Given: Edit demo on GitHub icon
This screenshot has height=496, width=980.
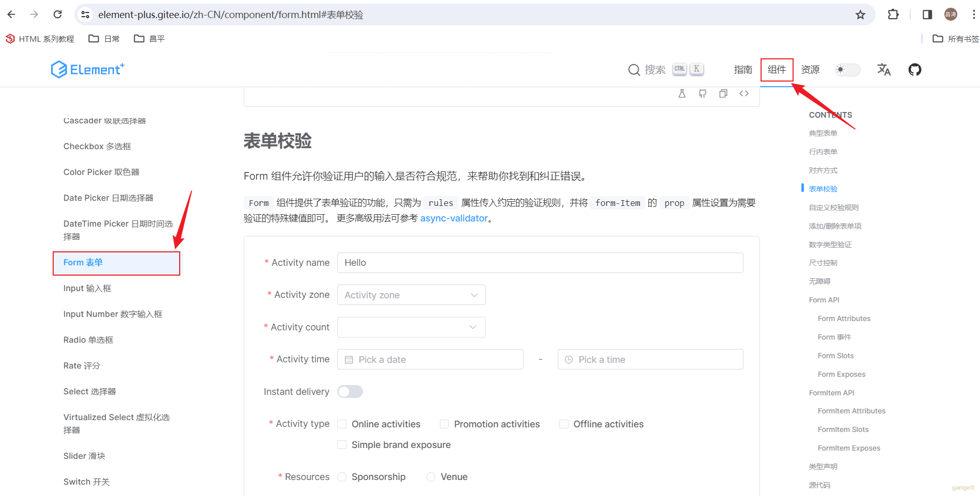Looking at the screenshot, I should (x=703, y=93).
